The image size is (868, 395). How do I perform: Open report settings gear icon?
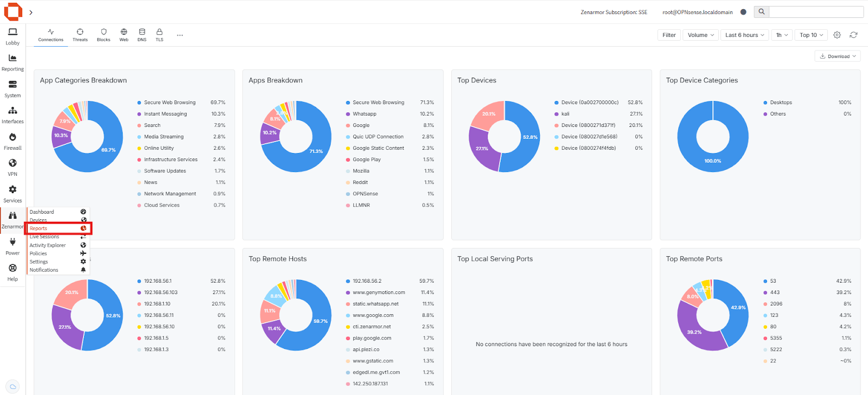click(837, 35)
